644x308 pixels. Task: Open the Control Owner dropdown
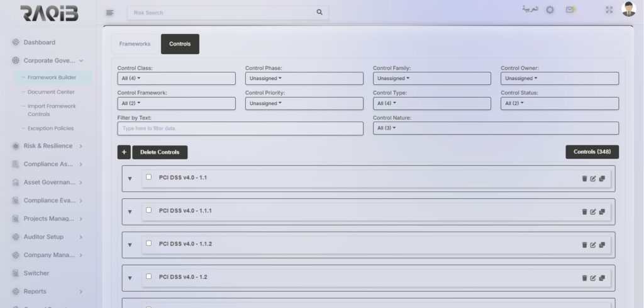point(559,78)
